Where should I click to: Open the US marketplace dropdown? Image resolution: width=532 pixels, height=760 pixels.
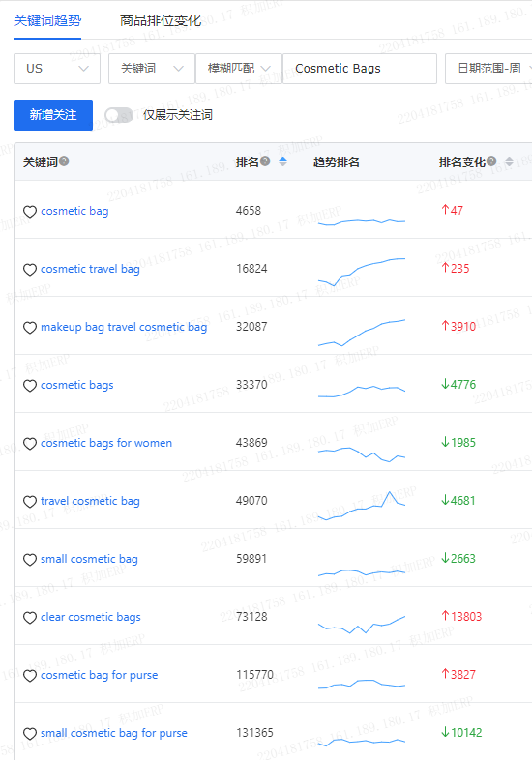click(x=57, y=69)
